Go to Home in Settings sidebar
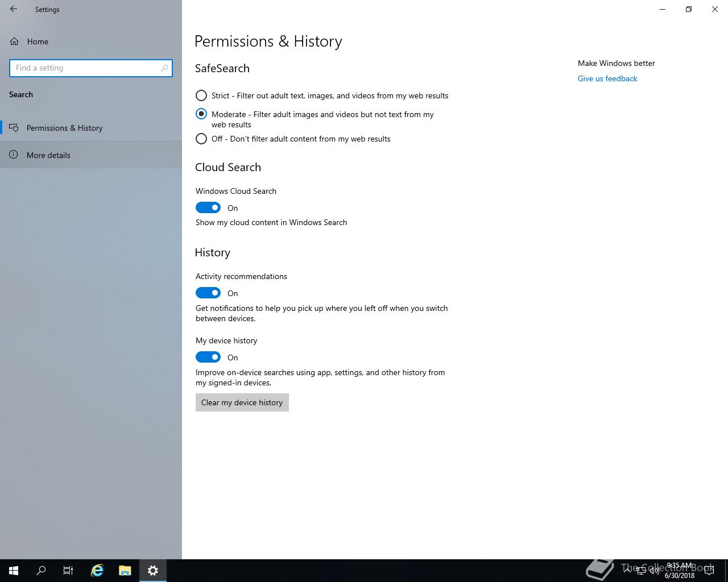 [91, 41]
